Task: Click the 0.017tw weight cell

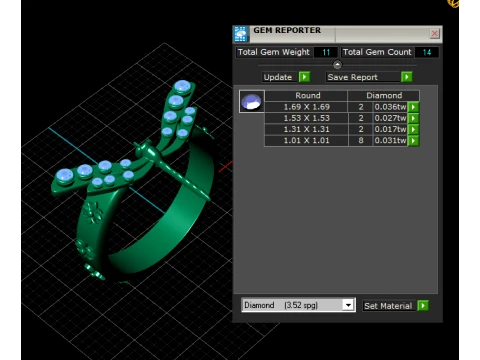Action: point(390,129)
